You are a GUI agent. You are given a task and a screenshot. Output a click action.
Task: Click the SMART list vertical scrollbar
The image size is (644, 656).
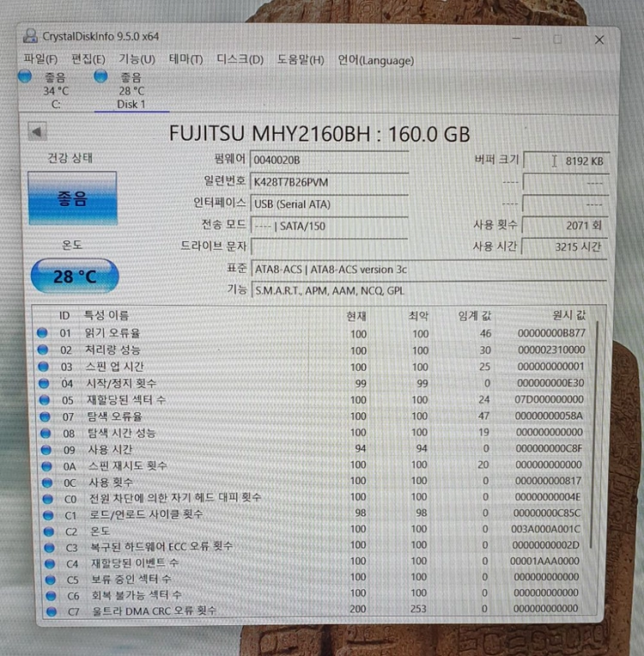point(594,435)
